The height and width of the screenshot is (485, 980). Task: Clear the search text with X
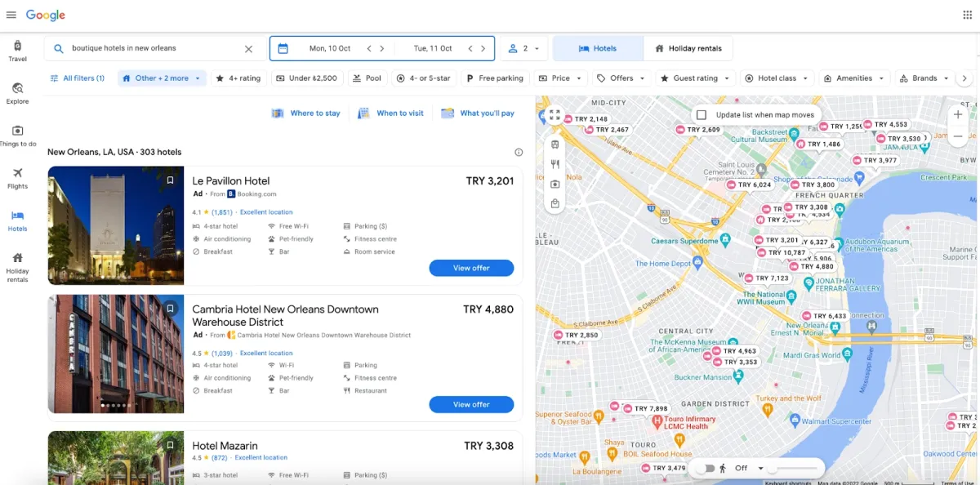pyautogui.click(x=249, y=49)
